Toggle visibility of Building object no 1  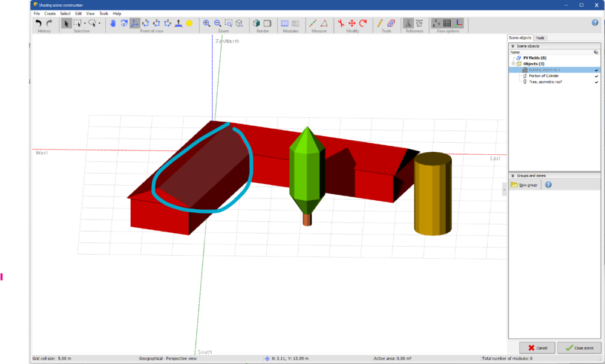596,70
